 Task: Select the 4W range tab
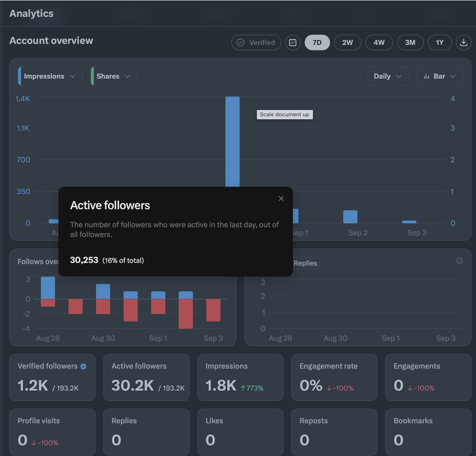point(379,42)
